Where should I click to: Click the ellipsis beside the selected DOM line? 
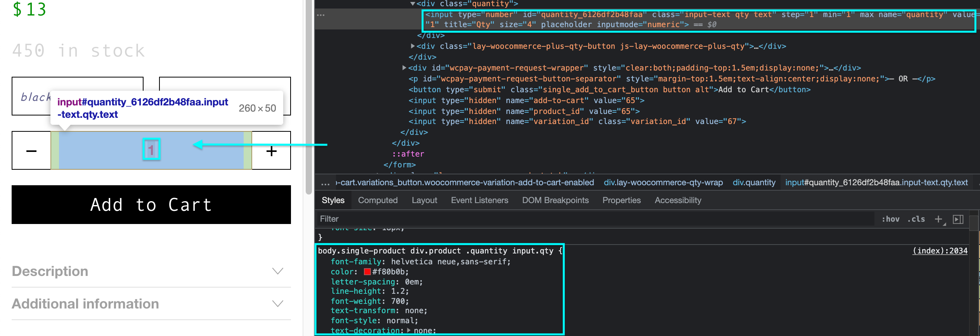coord(320,15)
